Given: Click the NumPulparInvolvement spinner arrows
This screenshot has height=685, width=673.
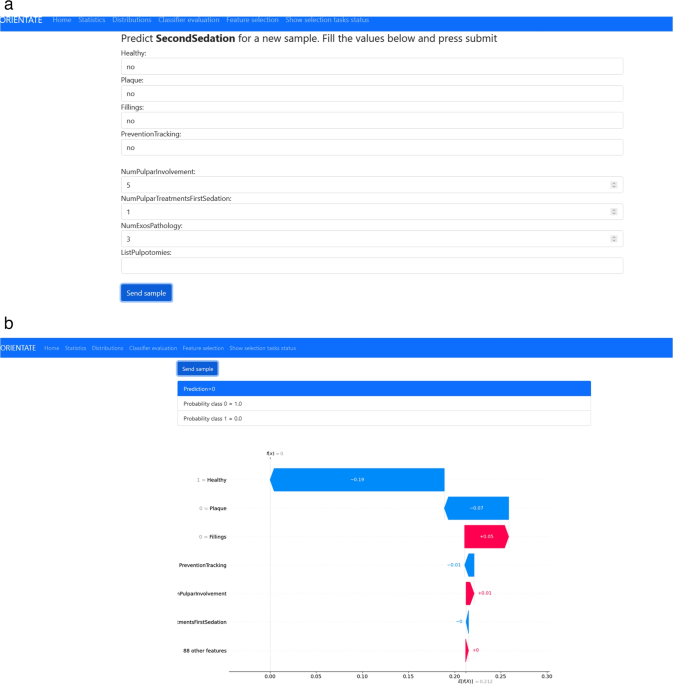Looking at the screenshot, I should (x=614, y=185).
